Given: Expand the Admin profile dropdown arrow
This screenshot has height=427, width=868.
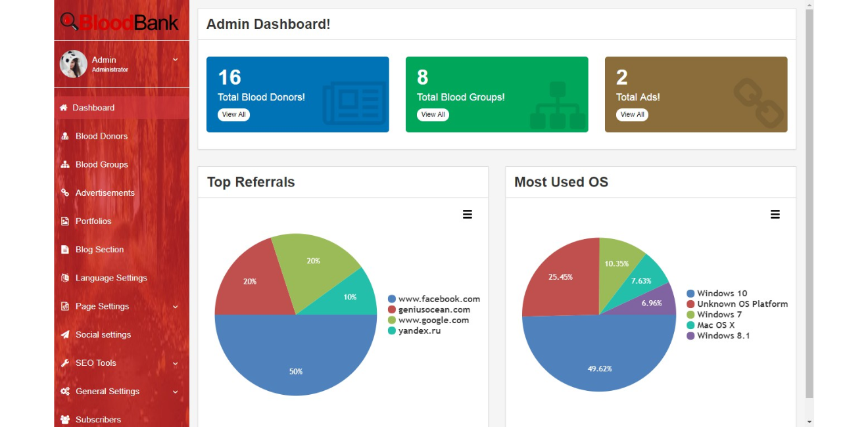Looking at the screenshot, I should pyautogui.click(x=176, y=60).
